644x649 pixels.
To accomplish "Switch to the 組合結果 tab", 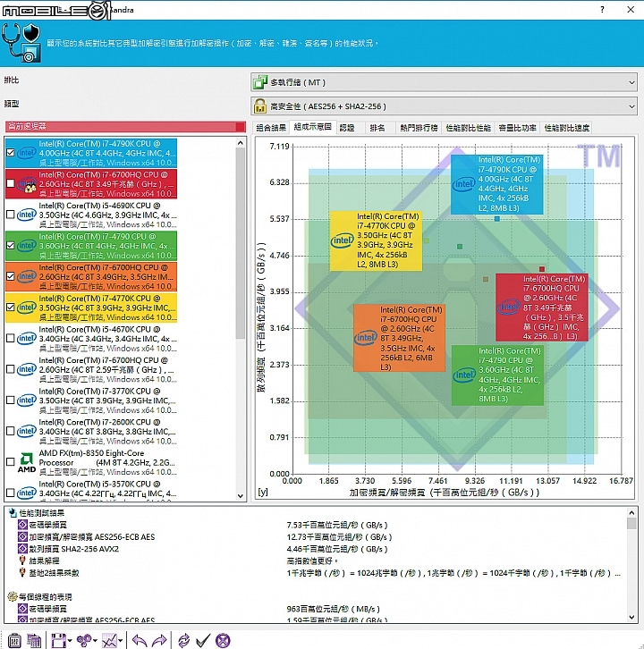I will [x=271, y=128].
